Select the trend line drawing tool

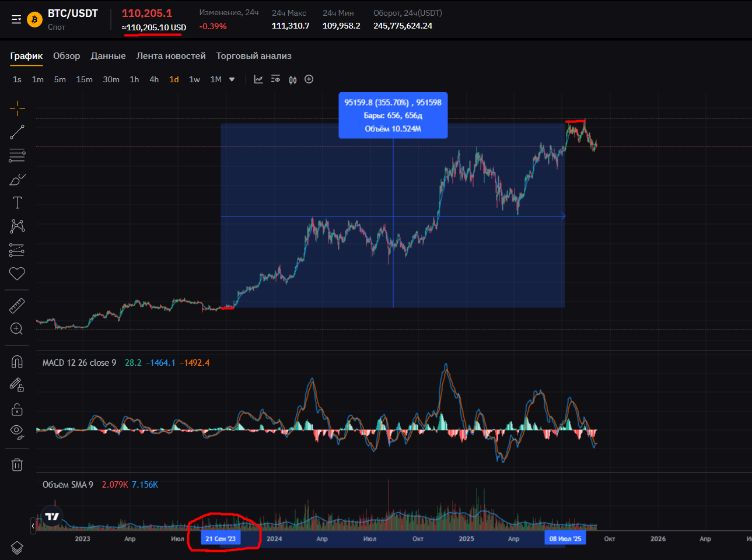(17, 132)
